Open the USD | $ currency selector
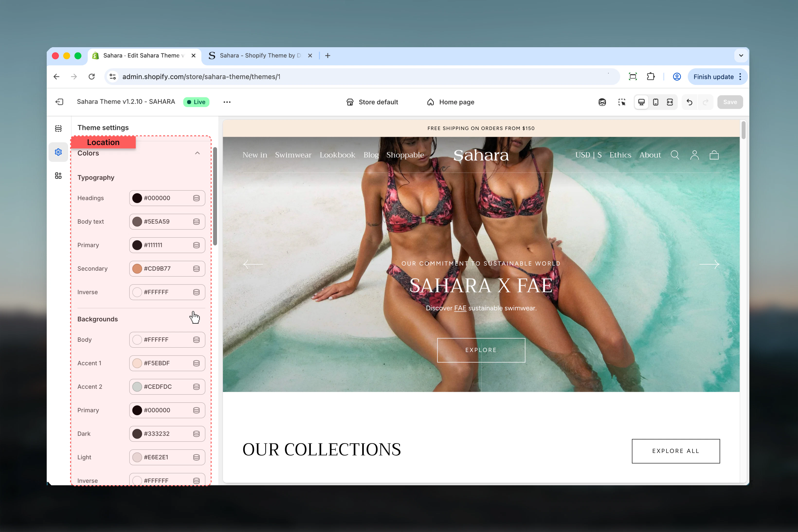 coord(589,155)
